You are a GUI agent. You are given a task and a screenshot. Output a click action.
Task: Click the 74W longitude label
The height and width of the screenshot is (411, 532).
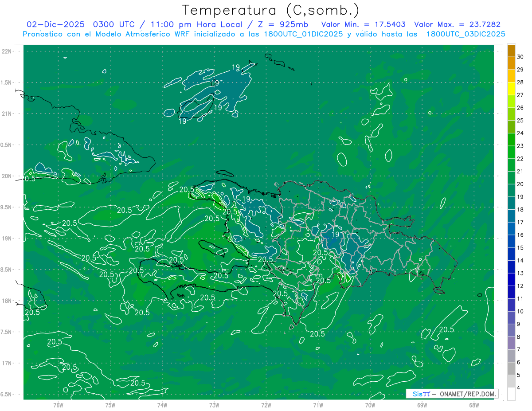click(162, 405)
